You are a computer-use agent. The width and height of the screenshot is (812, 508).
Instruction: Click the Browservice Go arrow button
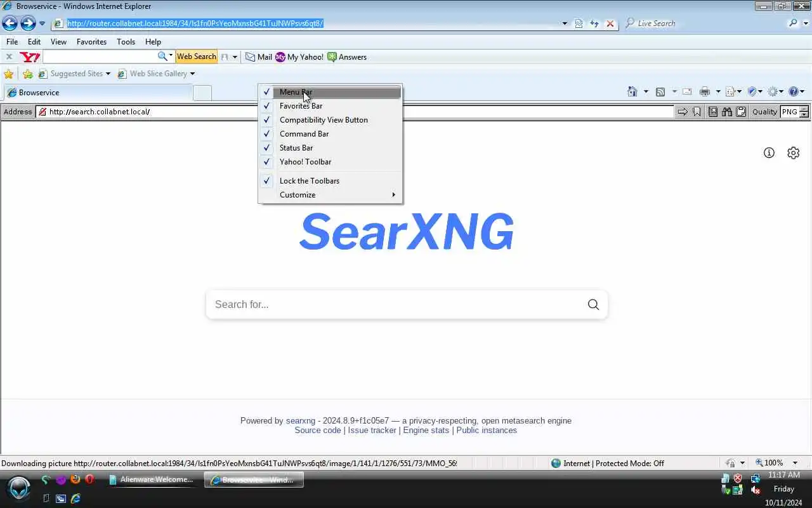click(x=683, y=112)
